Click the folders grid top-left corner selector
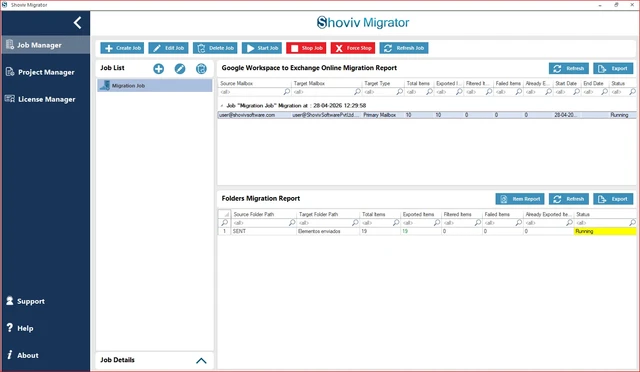The height and width of the screenshot is (372, 640). [224, 214]
